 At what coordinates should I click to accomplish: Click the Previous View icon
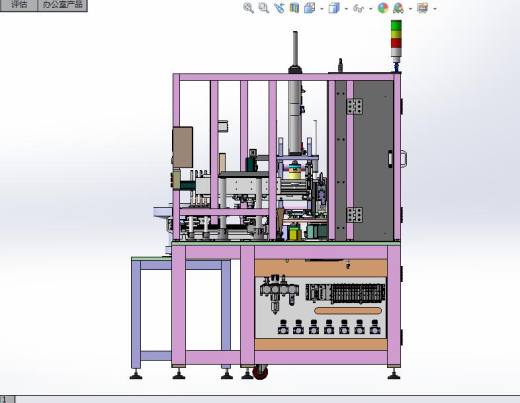point(279,8)
